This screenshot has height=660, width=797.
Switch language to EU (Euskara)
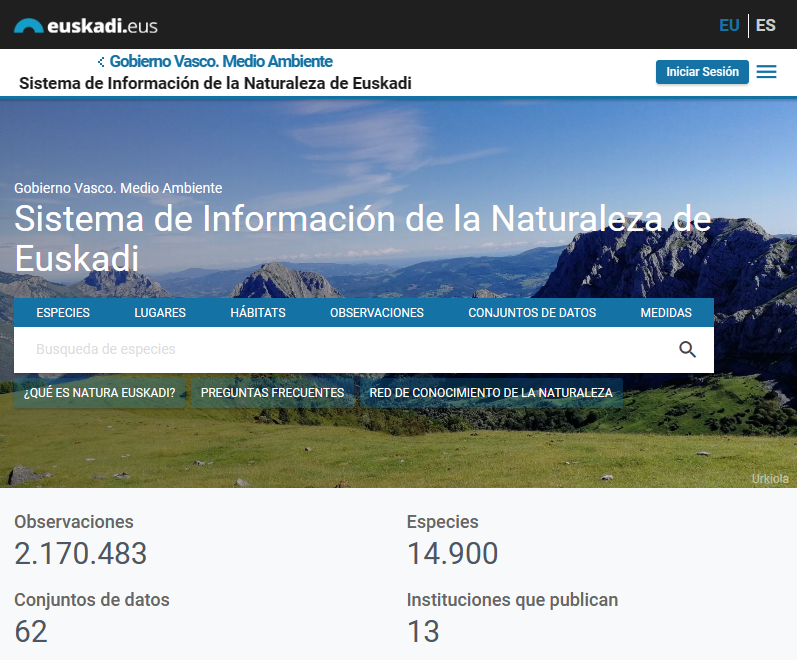pos(729,25)
